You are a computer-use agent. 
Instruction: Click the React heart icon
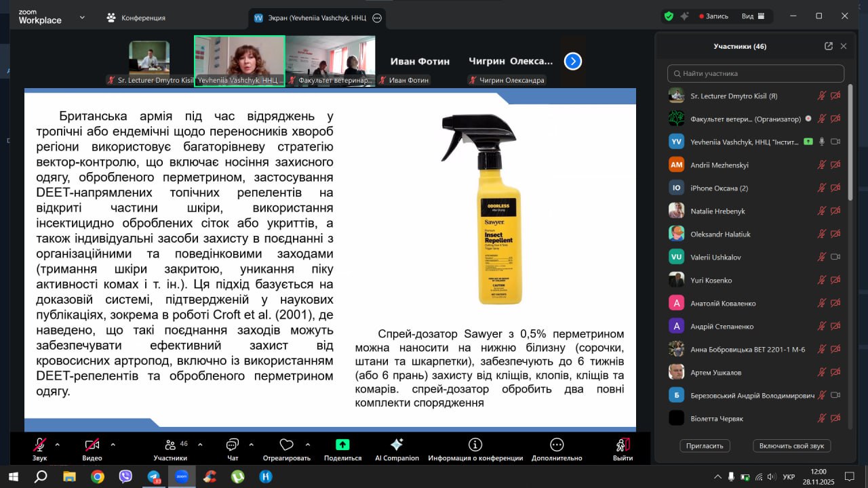(286, 445)
